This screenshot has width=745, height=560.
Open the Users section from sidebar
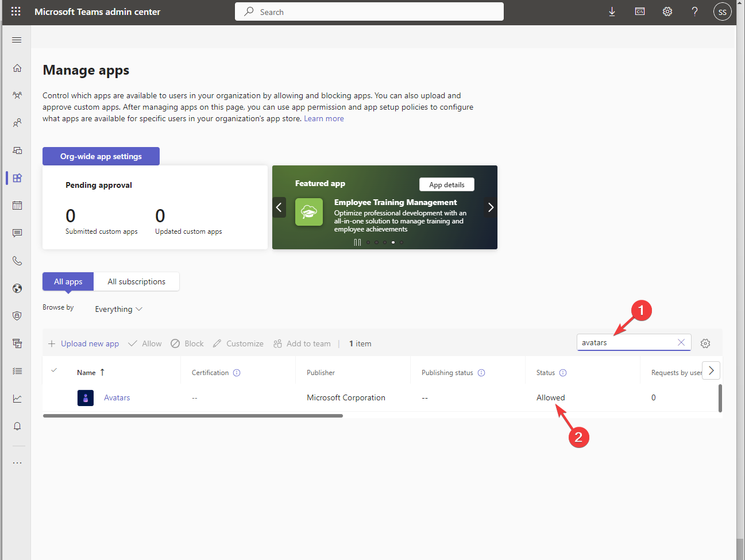pyautogui.click(x=17, y=122)
